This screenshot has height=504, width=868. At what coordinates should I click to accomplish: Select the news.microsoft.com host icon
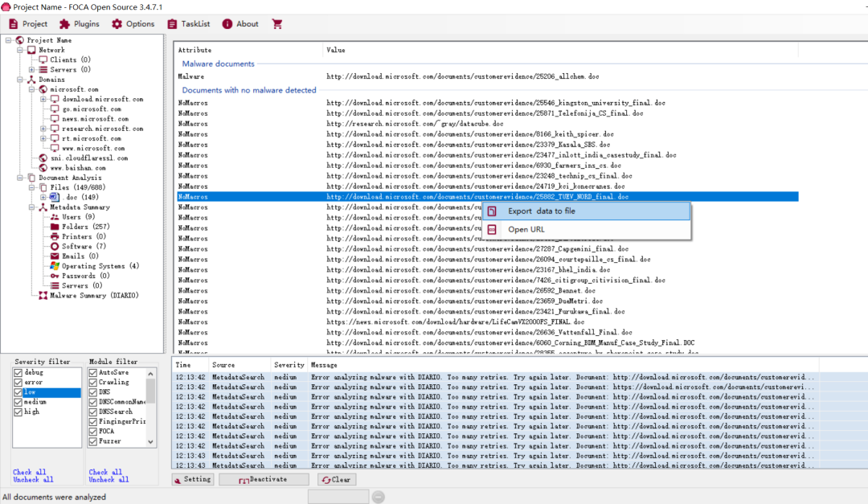pyautogui.click(x=55, y=118)
